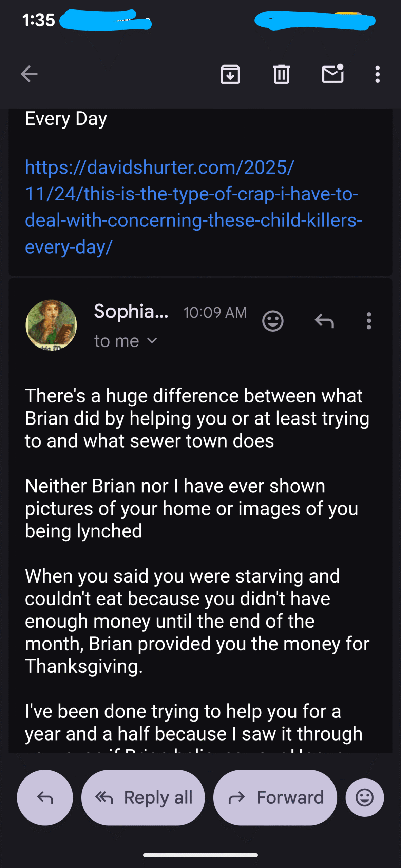
Task: Open the bottom emoji reaction button
Action: 365,797
